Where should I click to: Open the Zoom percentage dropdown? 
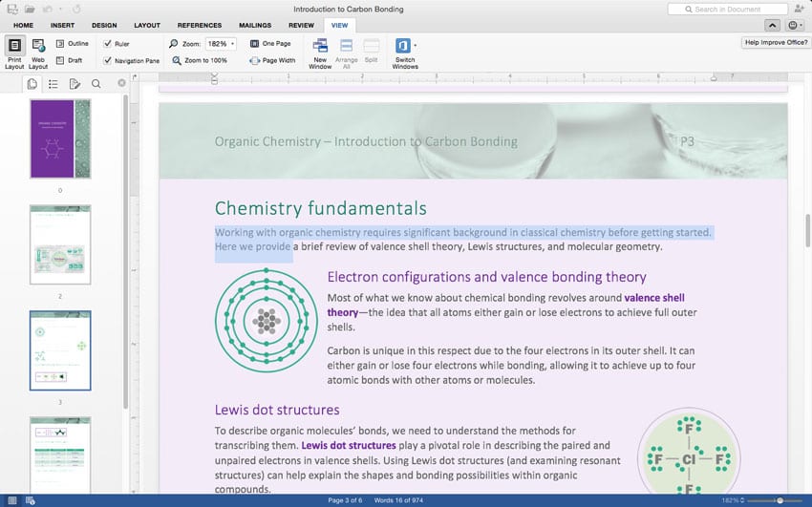coord(233,44)
